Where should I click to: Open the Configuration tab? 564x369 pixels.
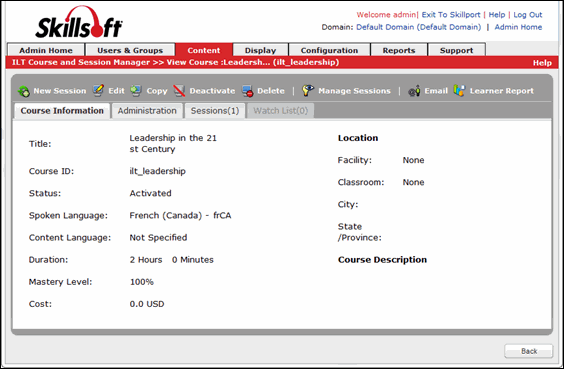coord(329,50)
